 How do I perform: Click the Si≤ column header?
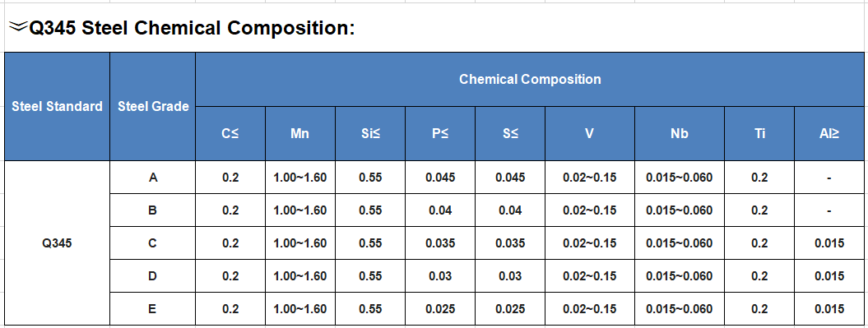tap(370, 133)
